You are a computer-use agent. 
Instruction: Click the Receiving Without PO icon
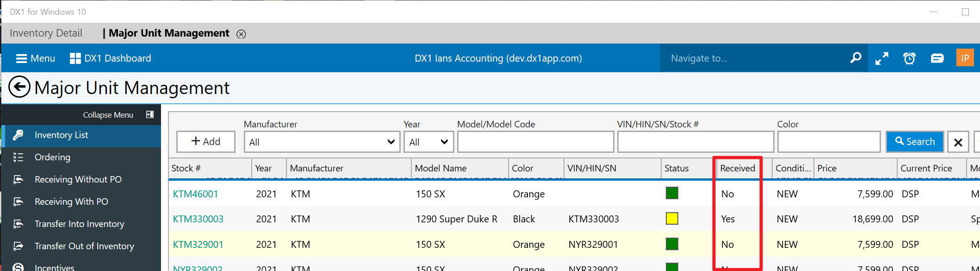pyautogui.click(x=18, y=179)
